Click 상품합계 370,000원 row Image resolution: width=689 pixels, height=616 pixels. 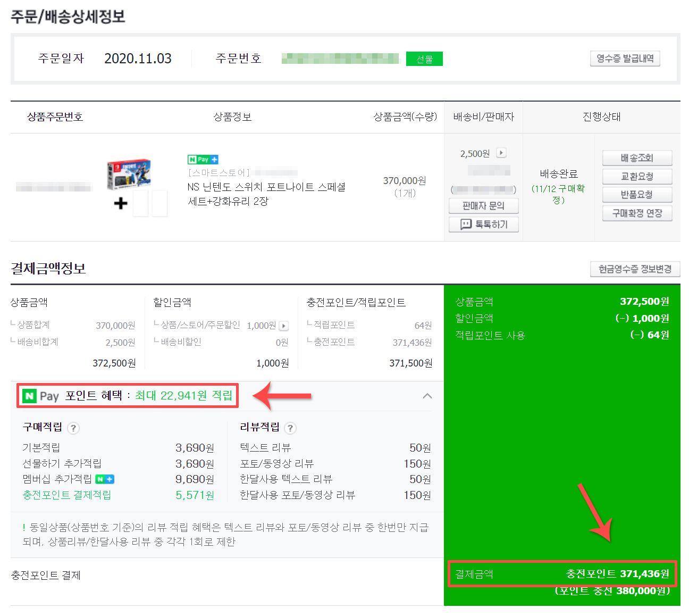[73, 325]
